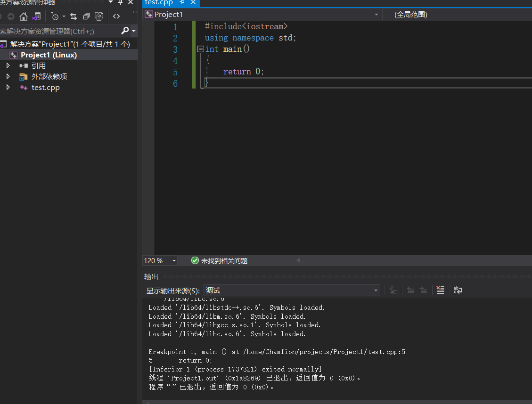Toggle Word Wrap in the Output window
This screenshot has width=532, height=404.
pos(458,290)
